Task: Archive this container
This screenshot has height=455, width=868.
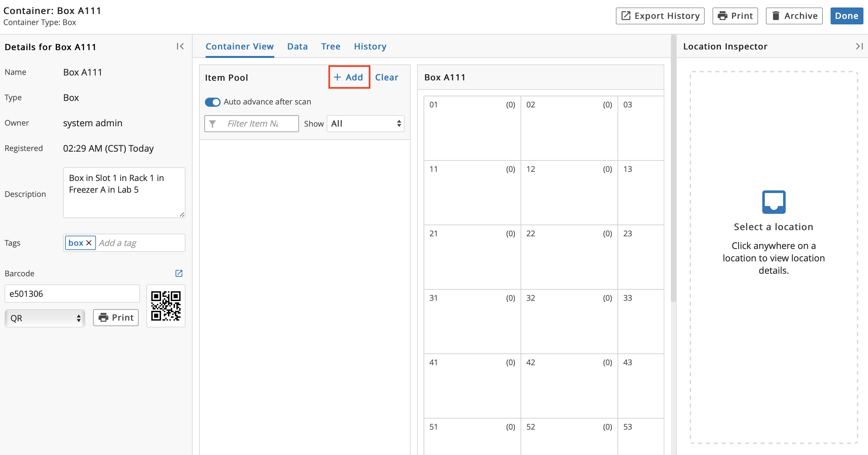Action: click(794, 16)
